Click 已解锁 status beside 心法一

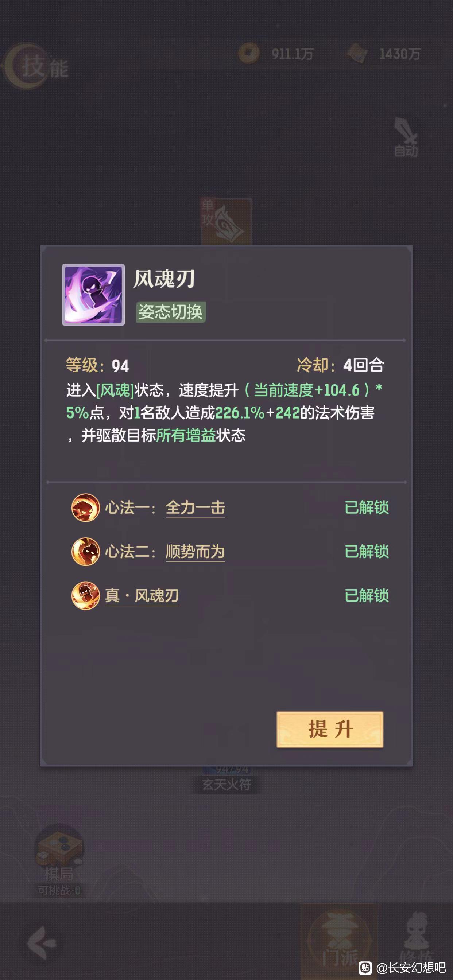pos(367,507)
